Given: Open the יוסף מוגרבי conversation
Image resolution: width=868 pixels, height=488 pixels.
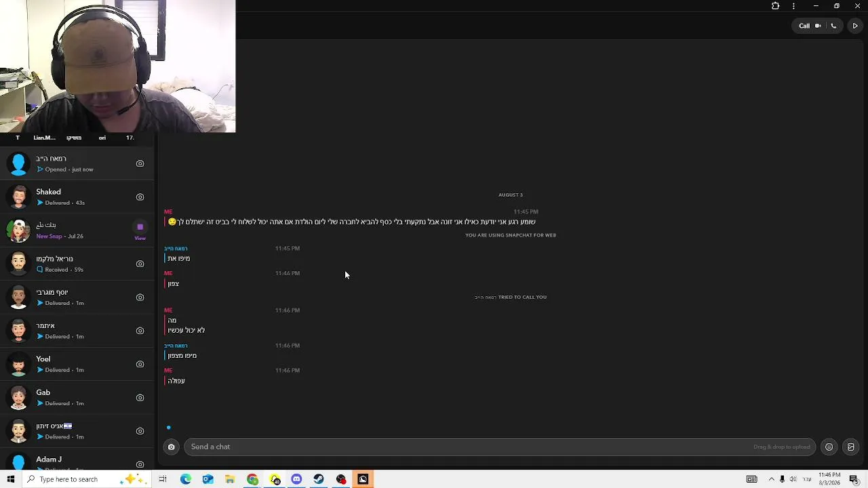Looking at the screenshot, I should pos(77,298).
